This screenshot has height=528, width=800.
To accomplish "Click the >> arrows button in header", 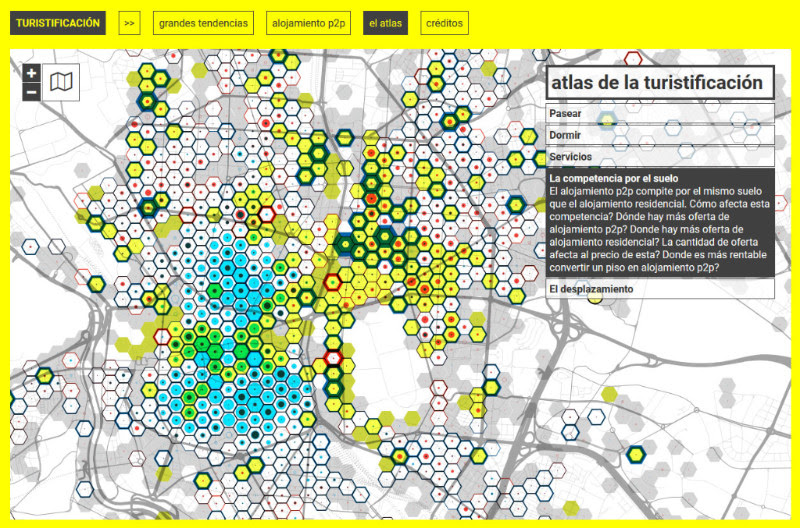I will pos(129,23).
